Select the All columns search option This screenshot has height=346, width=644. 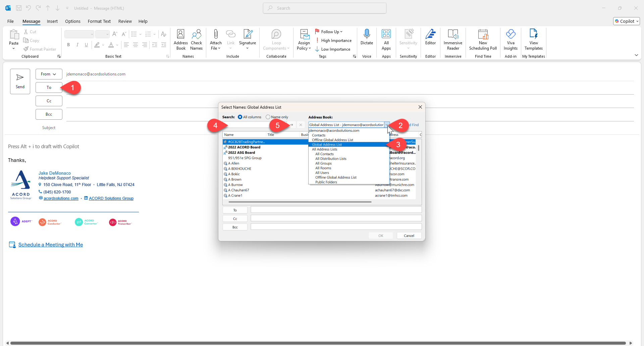(x=240, y=117)
